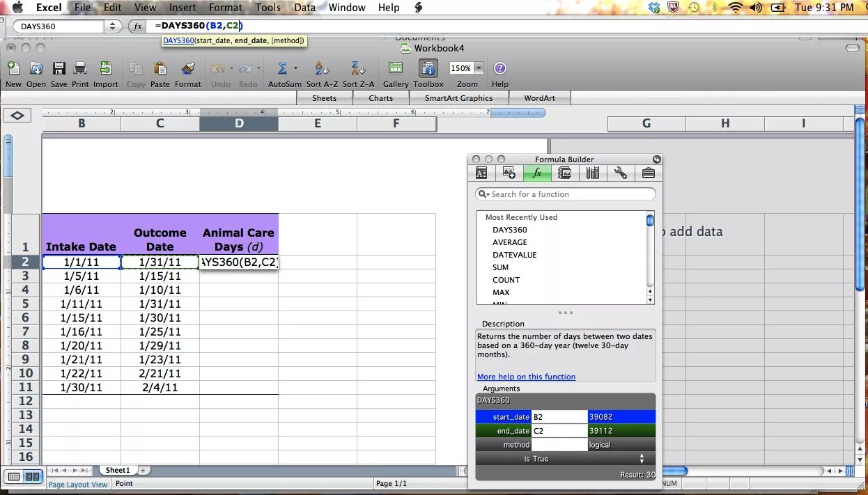Pick COUNT in the function list
The image size is (868, 495).
(506, 280)
